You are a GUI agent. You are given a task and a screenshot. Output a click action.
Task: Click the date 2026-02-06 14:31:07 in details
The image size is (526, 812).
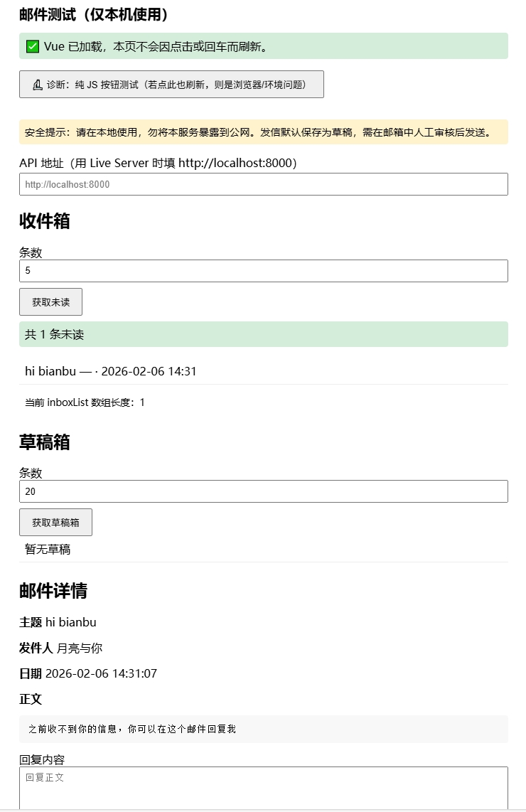101,673
